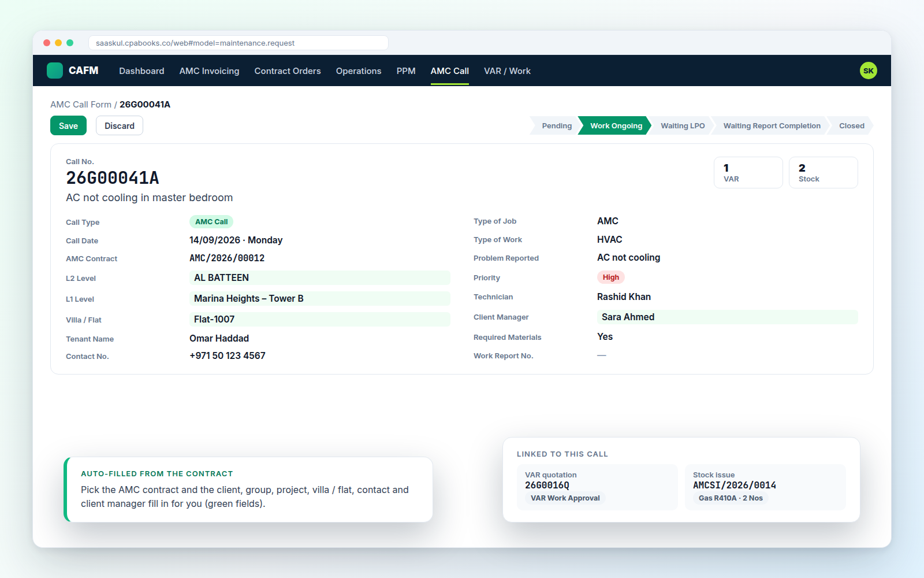Select the Operations menu item
The height and width of the screenshot is (578, 924).
tap(359, 71)
